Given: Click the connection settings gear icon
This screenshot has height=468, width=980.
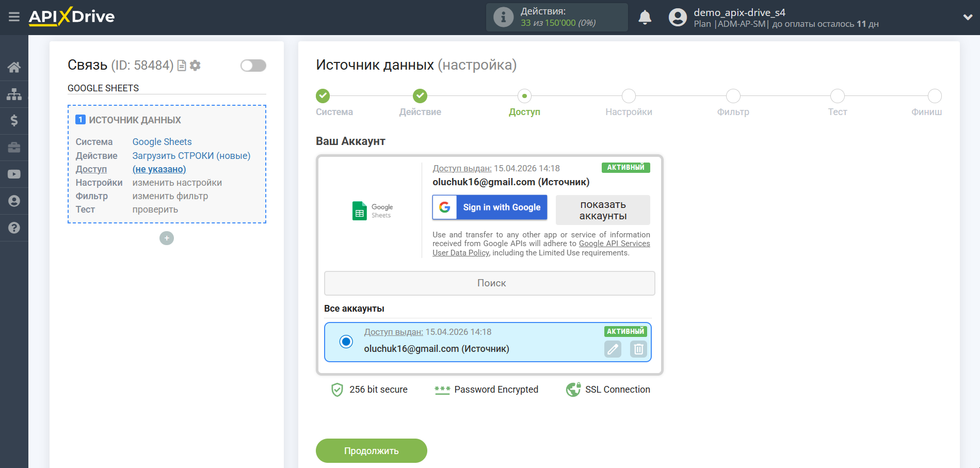Looking at the screenshot, I should pyautogui.click(x=195, y=66).
